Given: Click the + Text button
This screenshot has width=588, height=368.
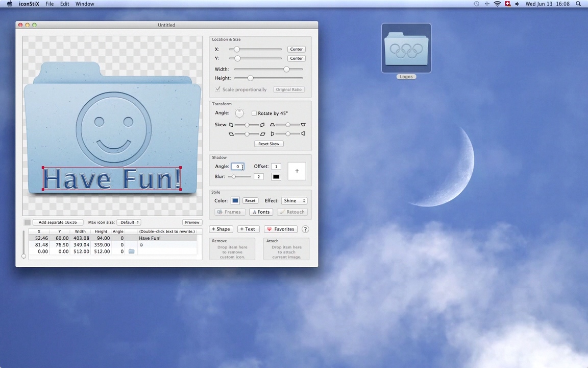Looking at the screenshot, I should pyautogui.click(x=248, y=229).
